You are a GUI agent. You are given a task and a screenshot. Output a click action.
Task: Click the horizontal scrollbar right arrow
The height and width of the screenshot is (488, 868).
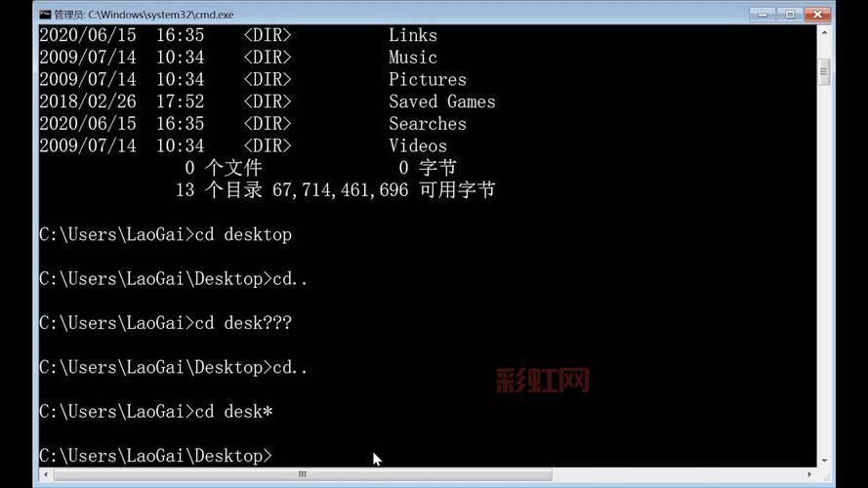[809, 474]
